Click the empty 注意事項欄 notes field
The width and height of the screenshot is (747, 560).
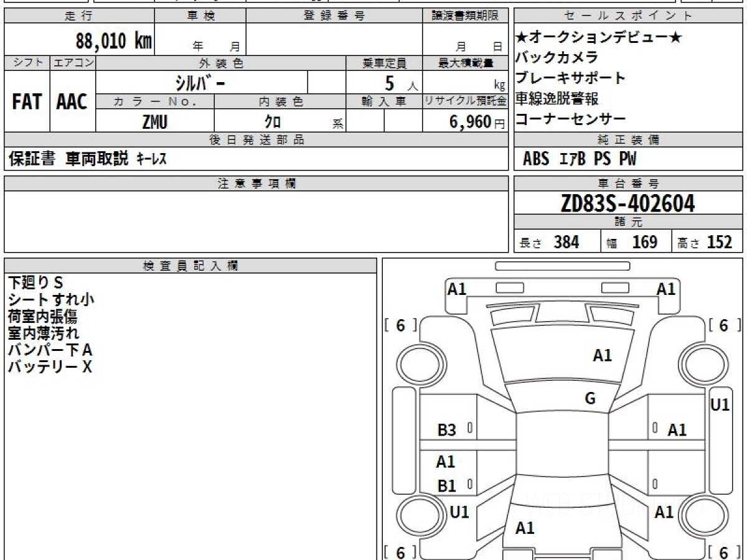256,221
